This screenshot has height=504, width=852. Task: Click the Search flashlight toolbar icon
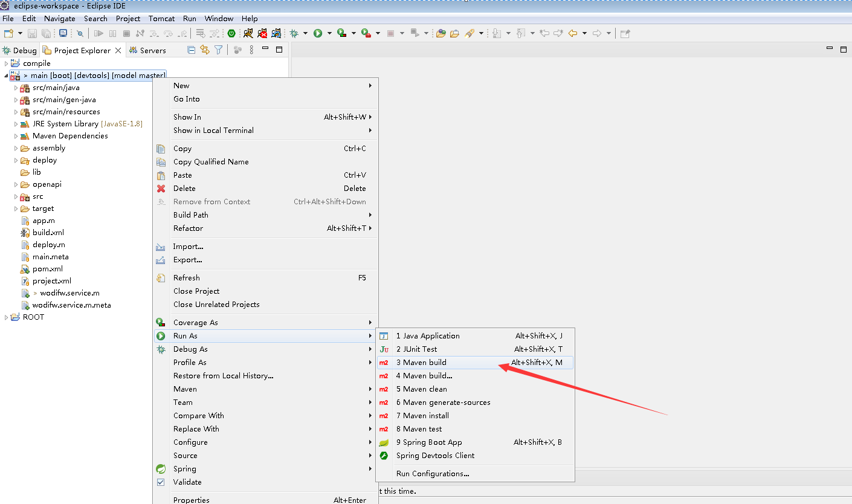(470, 33)
